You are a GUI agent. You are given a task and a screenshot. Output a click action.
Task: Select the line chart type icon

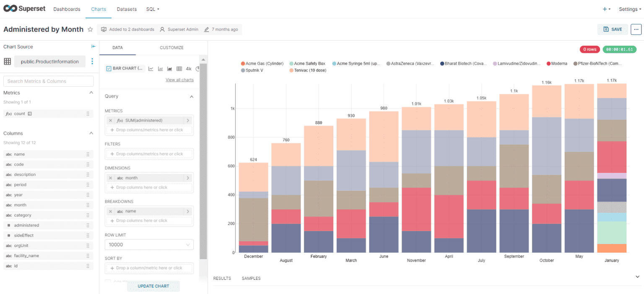[x=150, y=68]
